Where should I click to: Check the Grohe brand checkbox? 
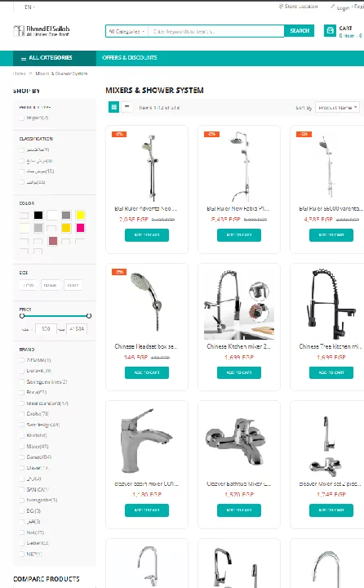pos(22,413)
